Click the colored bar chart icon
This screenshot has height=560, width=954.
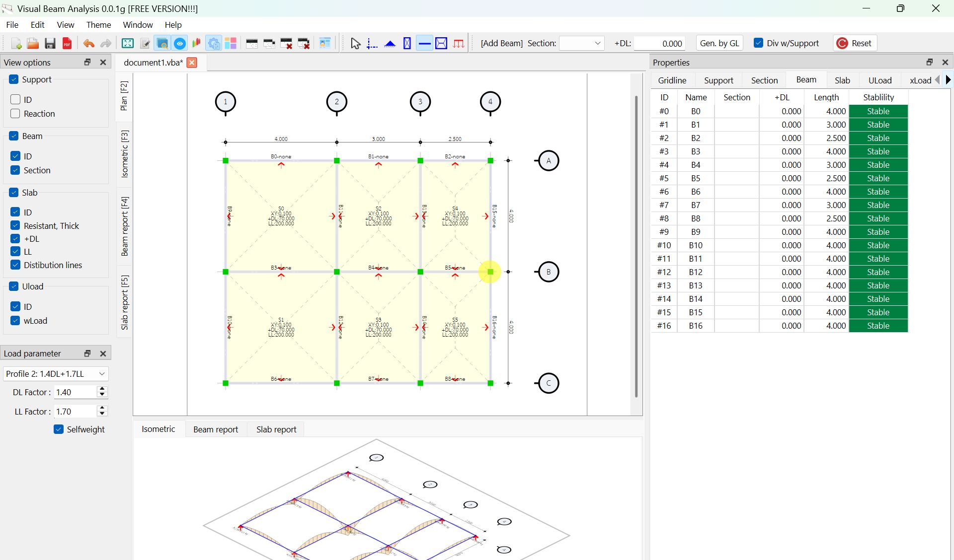196,44
